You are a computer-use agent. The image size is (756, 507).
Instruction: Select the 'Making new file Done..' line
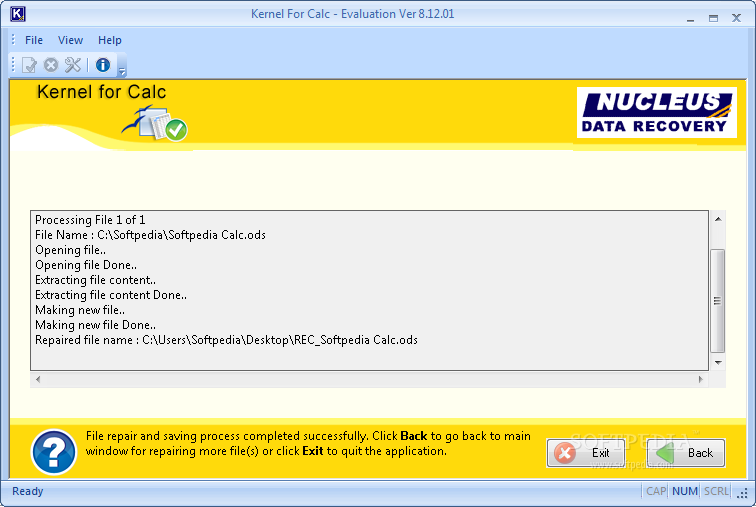click(95, 324)
